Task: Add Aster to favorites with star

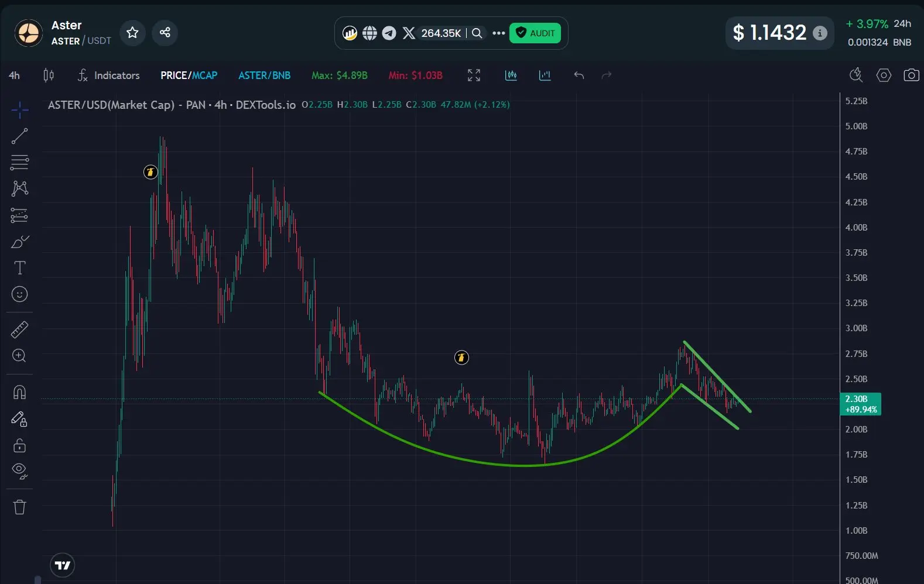Action: pos(132,32)
